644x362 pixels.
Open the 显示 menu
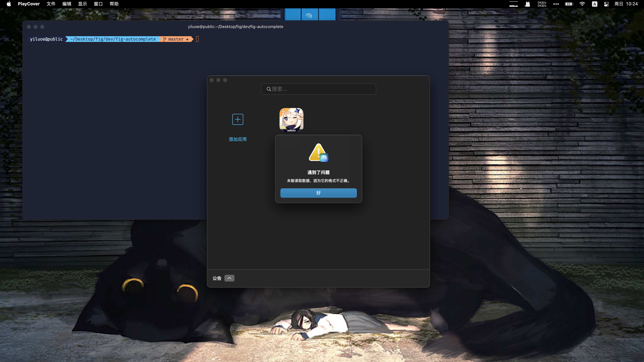click(x=82, y=4)
